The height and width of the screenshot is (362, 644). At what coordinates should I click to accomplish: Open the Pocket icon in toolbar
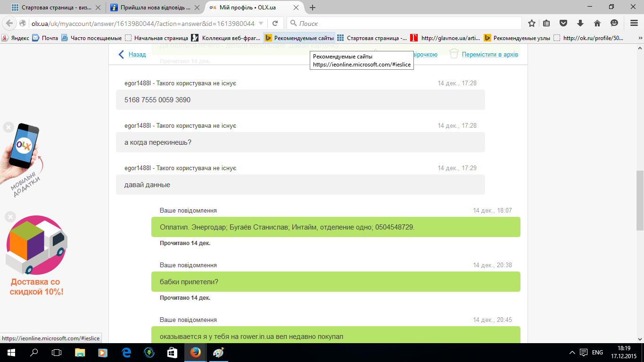point(563,23)
